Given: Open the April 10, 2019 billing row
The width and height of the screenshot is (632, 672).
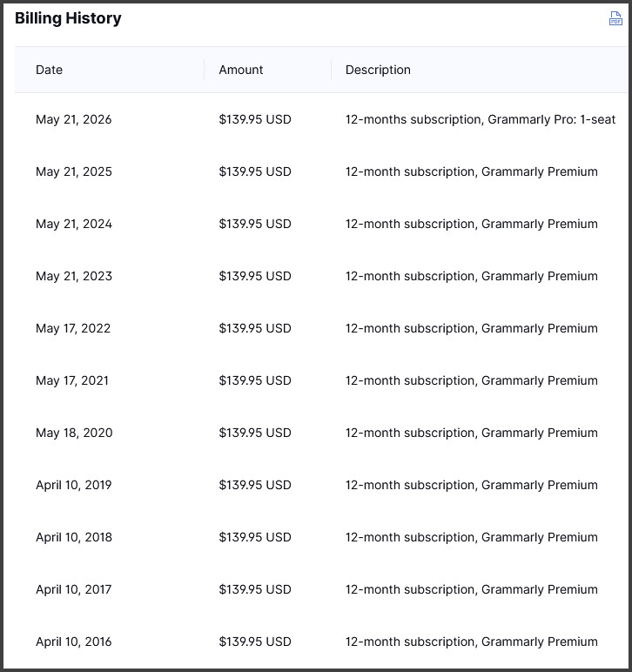Looking at the screenshot, I should coord(321,485).
